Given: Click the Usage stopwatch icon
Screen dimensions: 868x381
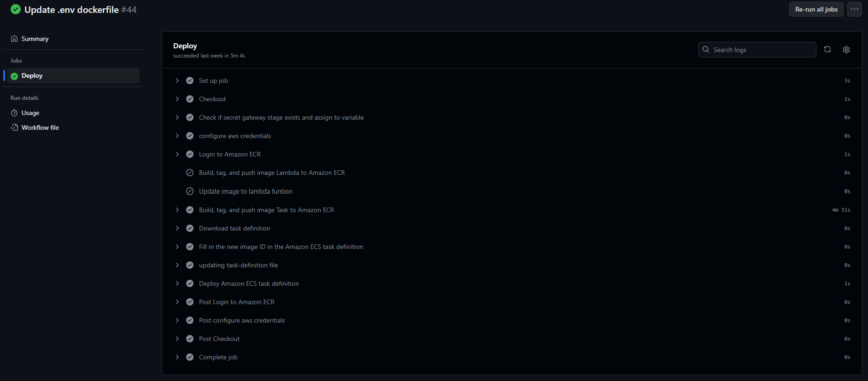Looking at the screenshot, I should click(x=14, y=113).
